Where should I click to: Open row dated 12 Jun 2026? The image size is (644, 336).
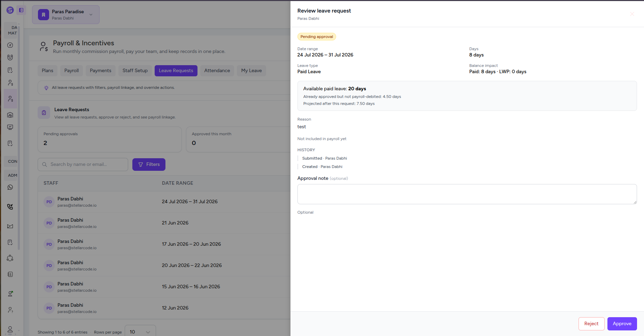(164, 308)
